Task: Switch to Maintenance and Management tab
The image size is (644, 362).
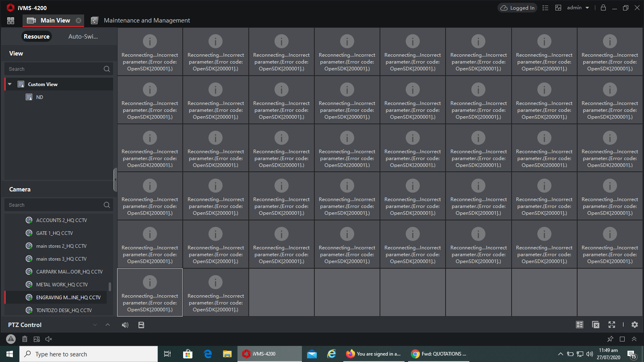Action: pyautogui.click(x=147, y=21)
